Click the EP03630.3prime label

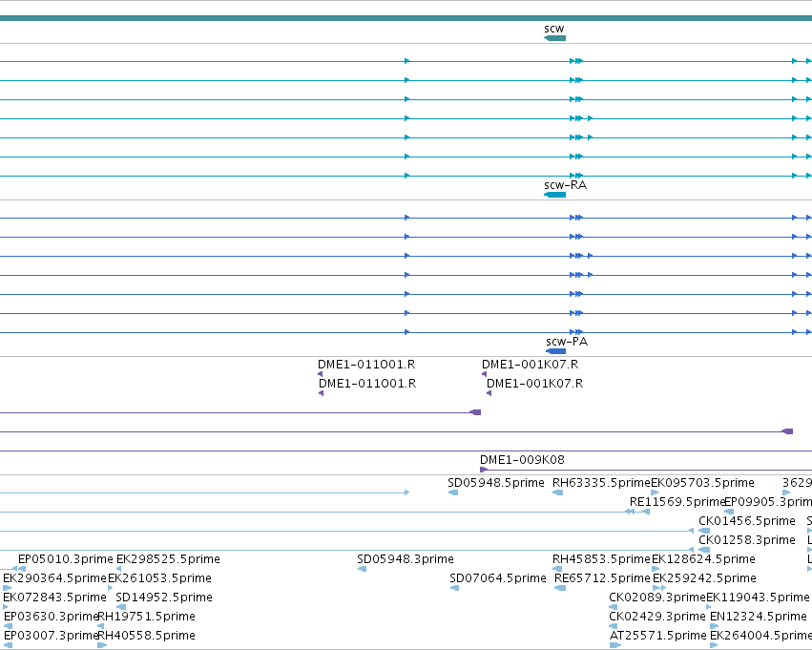click(51, 617)
